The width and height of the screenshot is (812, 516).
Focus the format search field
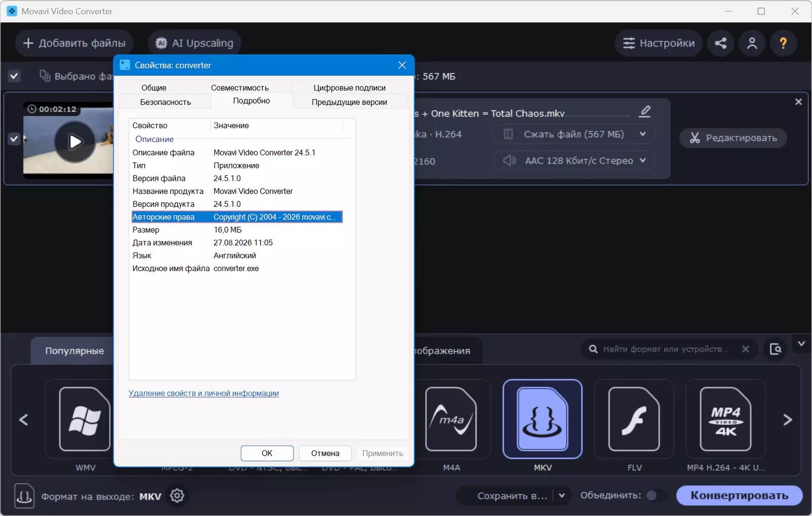tap(665, 349)
